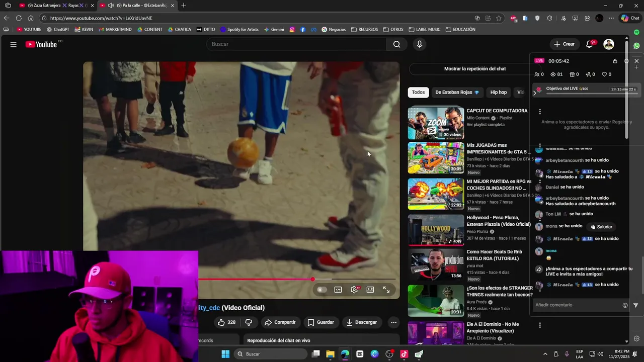This screenshot has height=362, width=644.
Task: Select the De Esteban Rojas chip
Action: pos(457,93)
